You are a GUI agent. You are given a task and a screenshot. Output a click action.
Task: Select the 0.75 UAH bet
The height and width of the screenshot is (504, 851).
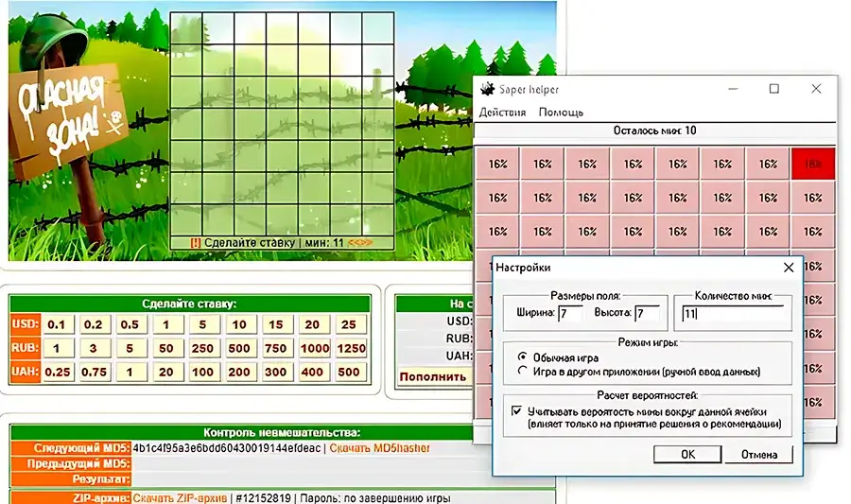94,373
